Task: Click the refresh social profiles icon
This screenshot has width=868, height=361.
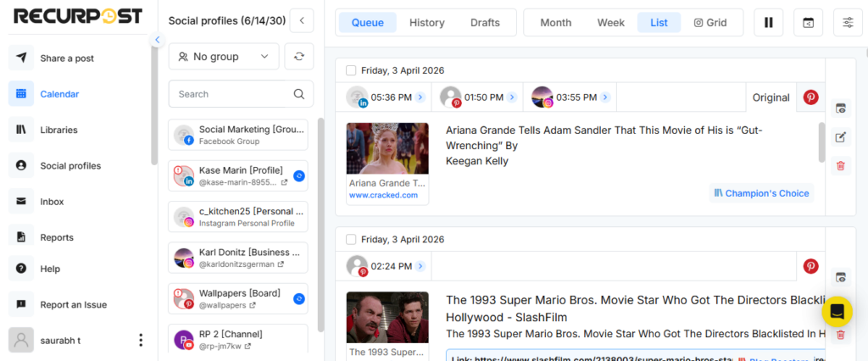Action: 298,57
